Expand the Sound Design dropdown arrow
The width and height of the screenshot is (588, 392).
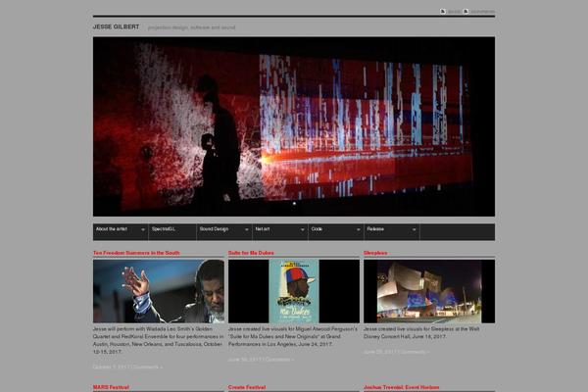[x=246, y=229]
